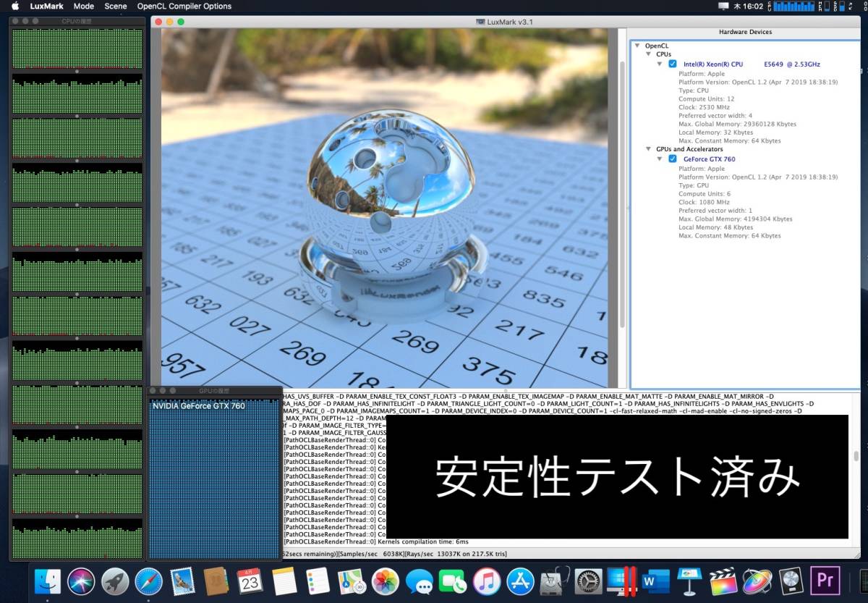Open Messages speech bubble icon
This screenshot has width=868, height=603.
pyautogui.click(x=420, y=581)
